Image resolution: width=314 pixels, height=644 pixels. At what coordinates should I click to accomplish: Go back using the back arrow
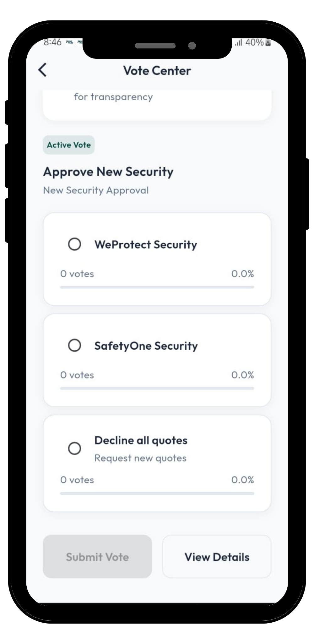tap(43, 70)
